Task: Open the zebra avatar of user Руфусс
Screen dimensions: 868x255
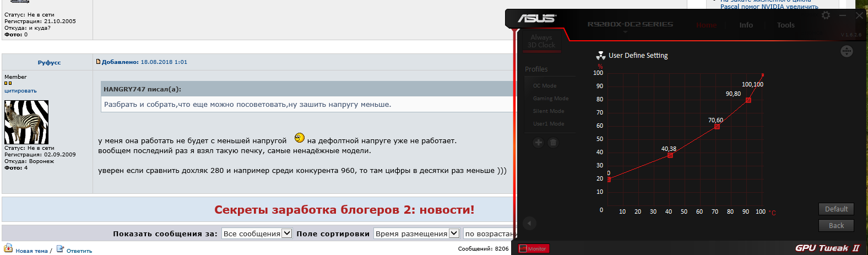Action: [26, 122]
